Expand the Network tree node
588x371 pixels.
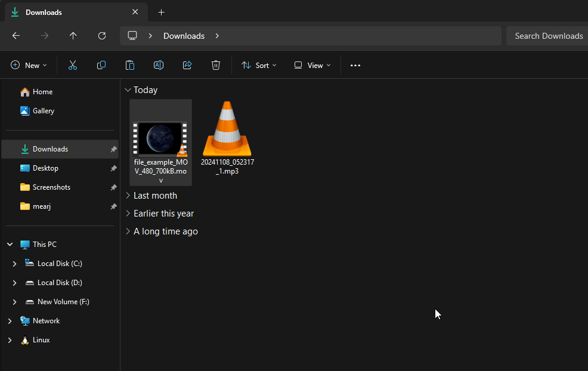click(x=10, y=321)
